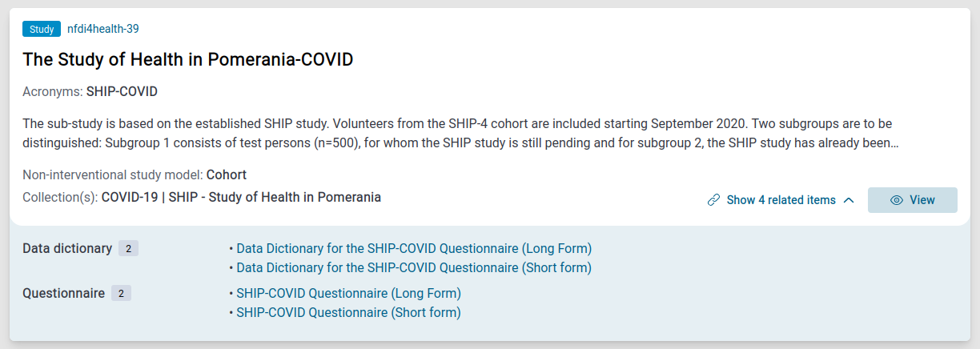The image size is (980, 349).
Task: Click the chain-link icon beside related items
Action: click(713, 200)
